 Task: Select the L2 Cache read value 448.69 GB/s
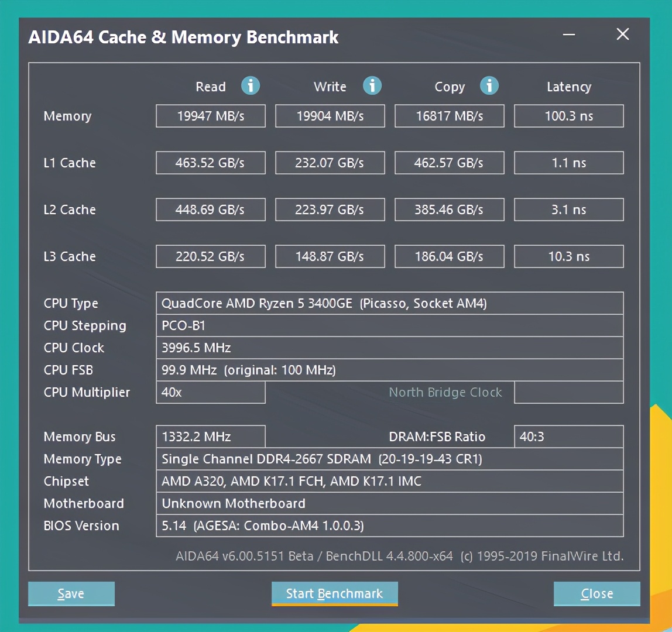[x=210, y=209]
